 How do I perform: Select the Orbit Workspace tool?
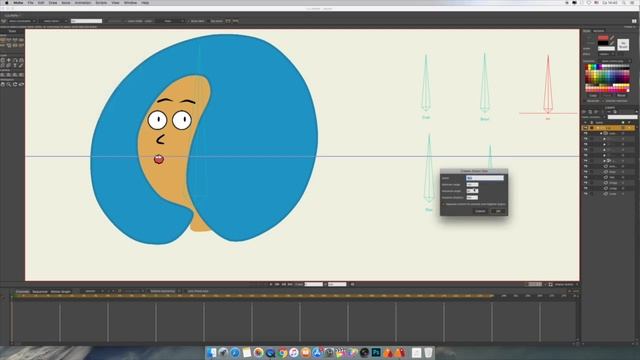(21, 84)
